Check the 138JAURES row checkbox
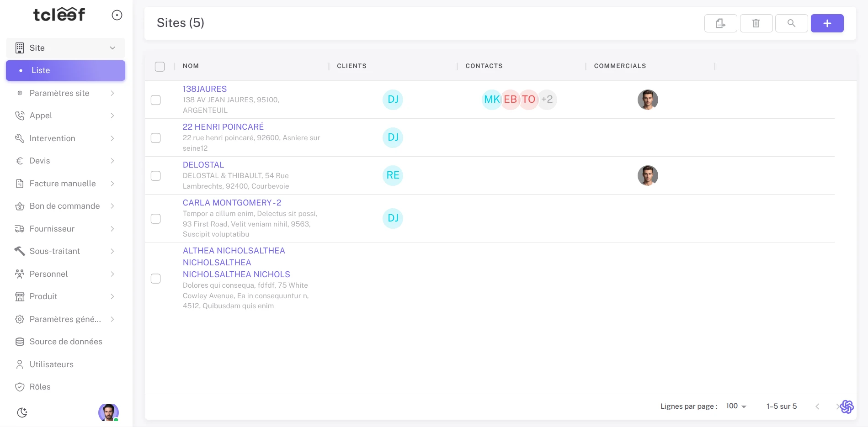868x427 pixels. pyautogui.click(x=156, y=100)
